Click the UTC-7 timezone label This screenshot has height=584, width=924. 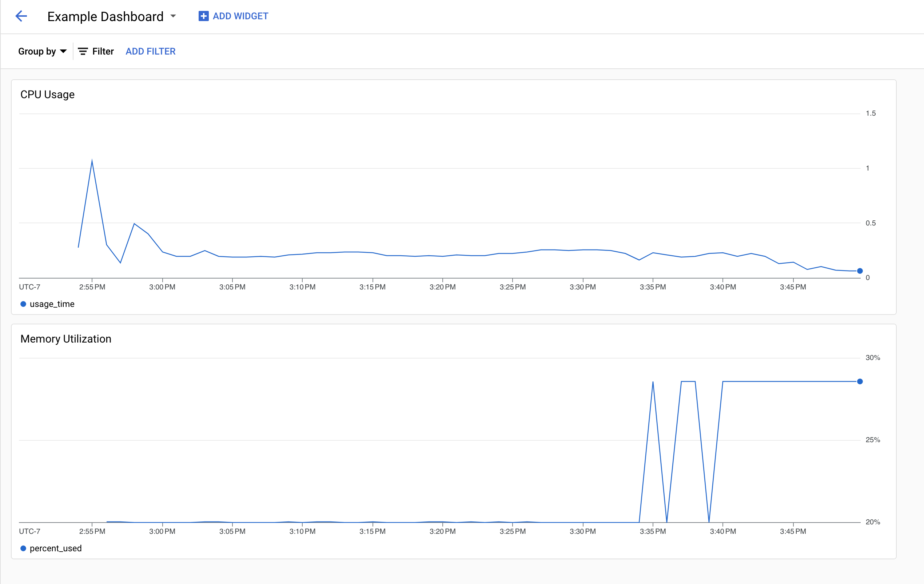[29, 287]
